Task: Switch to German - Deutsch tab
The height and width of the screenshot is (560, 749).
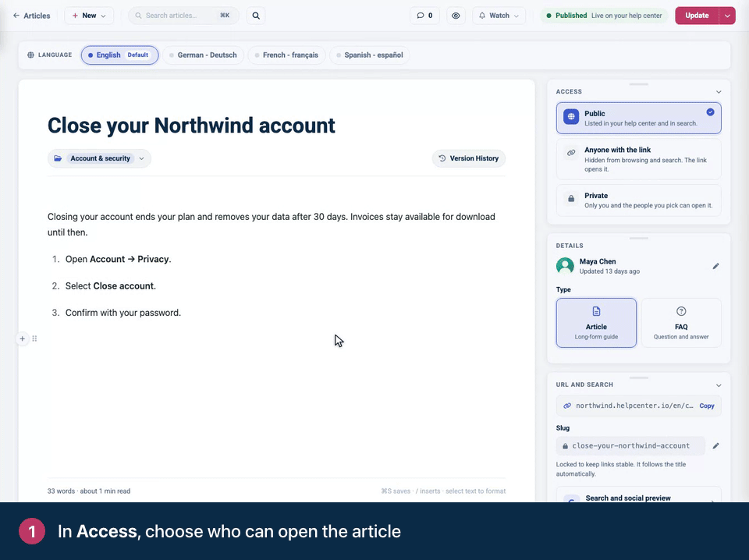Action: tap(203, 55)
